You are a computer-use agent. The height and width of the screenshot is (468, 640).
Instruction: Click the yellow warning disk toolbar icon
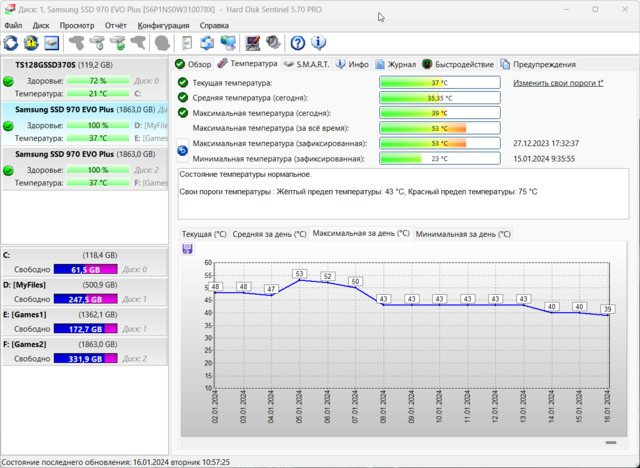click(x=31, y=43)
